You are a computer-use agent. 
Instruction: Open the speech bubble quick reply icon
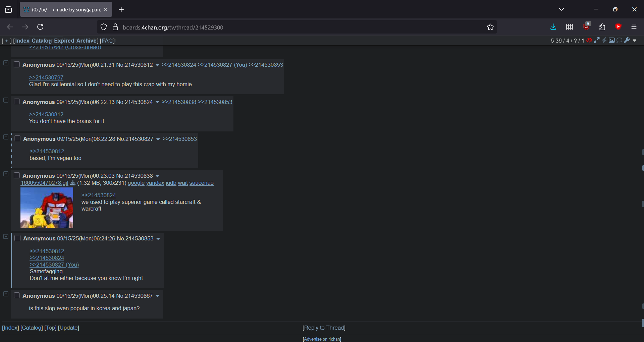[x=620, y=41]
